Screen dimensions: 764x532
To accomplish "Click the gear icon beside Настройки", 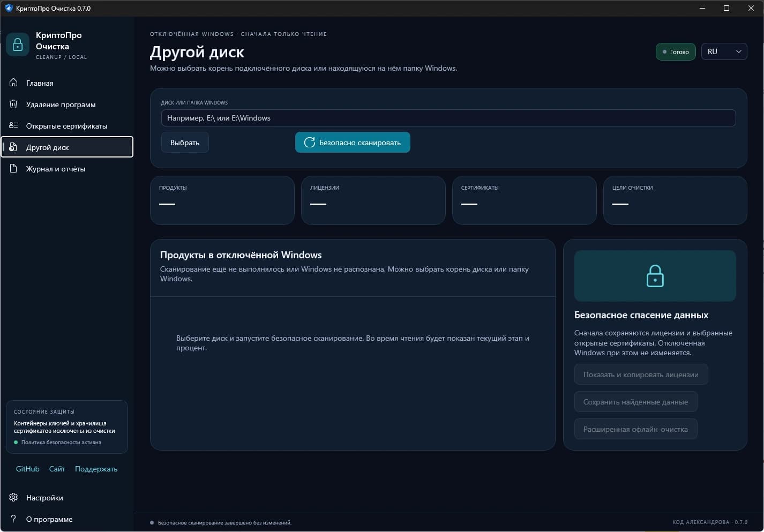I will pyautogui.click(x=14, y=498).
